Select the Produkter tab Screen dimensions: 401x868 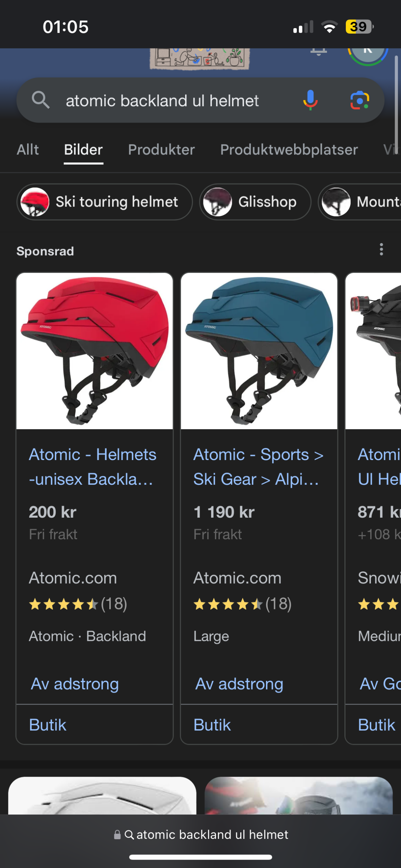pos(161,150)
